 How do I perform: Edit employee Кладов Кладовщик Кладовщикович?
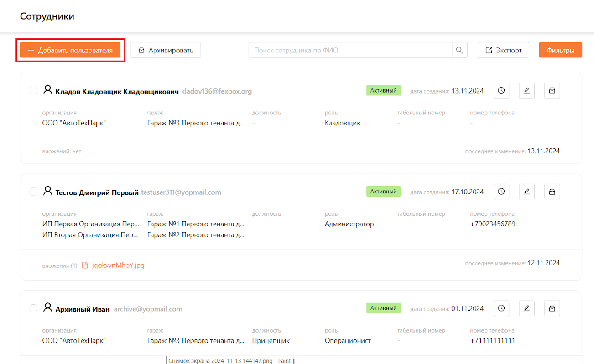[526, 91]
